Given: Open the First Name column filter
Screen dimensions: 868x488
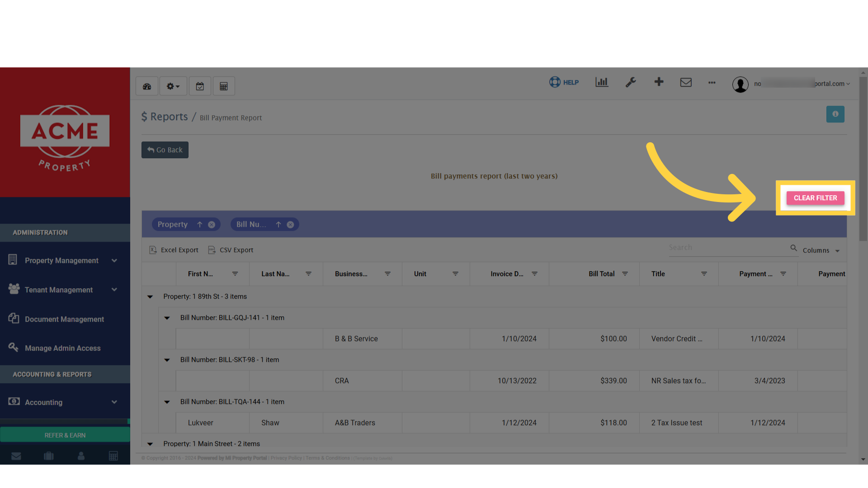Looking at the screenshot, I should click(x=235, y=274).
